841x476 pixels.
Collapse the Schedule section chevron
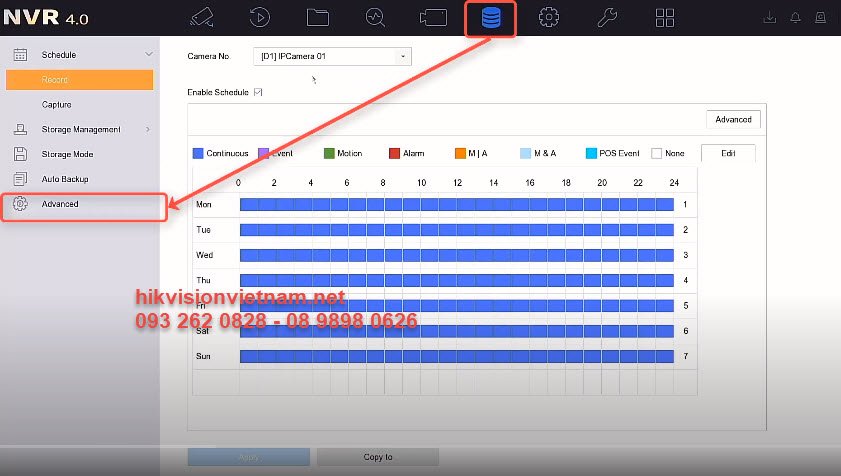(149, 54)
